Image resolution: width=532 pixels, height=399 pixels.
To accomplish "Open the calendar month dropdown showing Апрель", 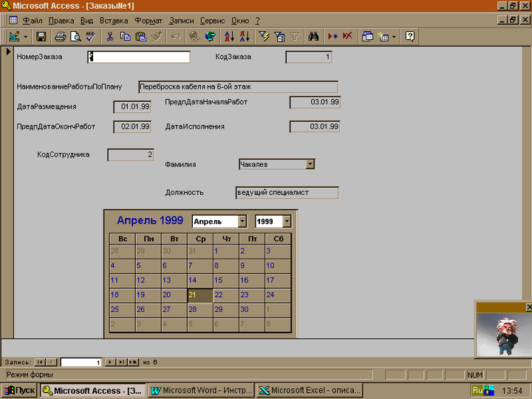I will click(242, 222).
